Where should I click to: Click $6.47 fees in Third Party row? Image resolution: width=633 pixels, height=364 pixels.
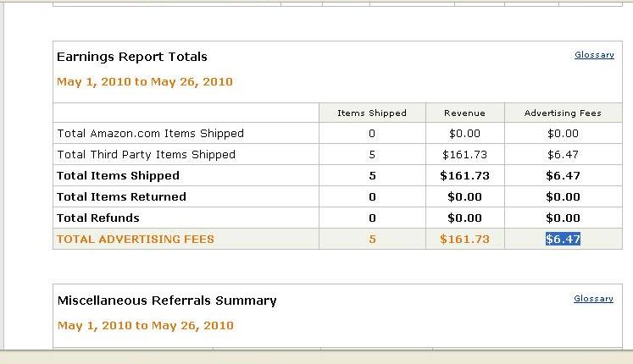563,155
